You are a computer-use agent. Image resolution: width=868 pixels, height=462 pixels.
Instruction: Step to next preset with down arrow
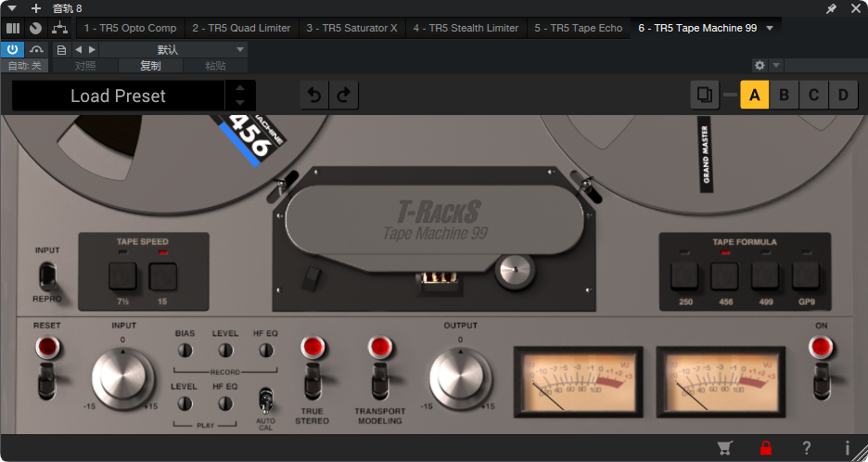pyautogui.click(x=240, y=103)
